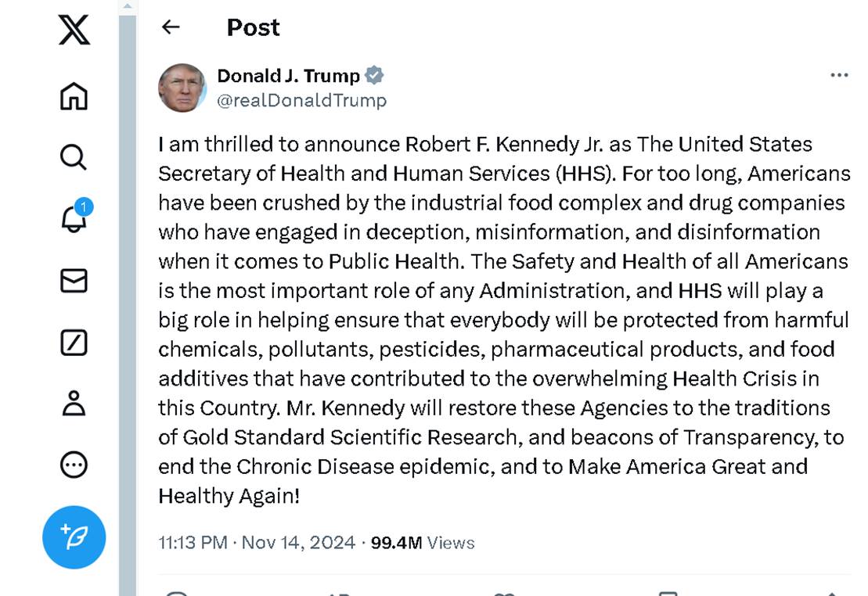Viewport: 868px width, 596px height.
Task: Click the post text about Robert F. Kennedy Jr.
Action: [501, 320]
